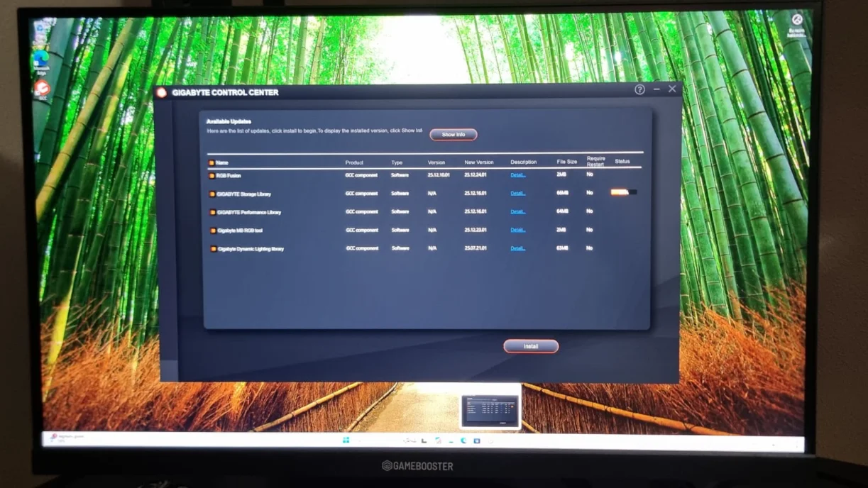Screen dimensions: 868x488
Task: Click new version 25.12.23.01
Action: point(476,230)
